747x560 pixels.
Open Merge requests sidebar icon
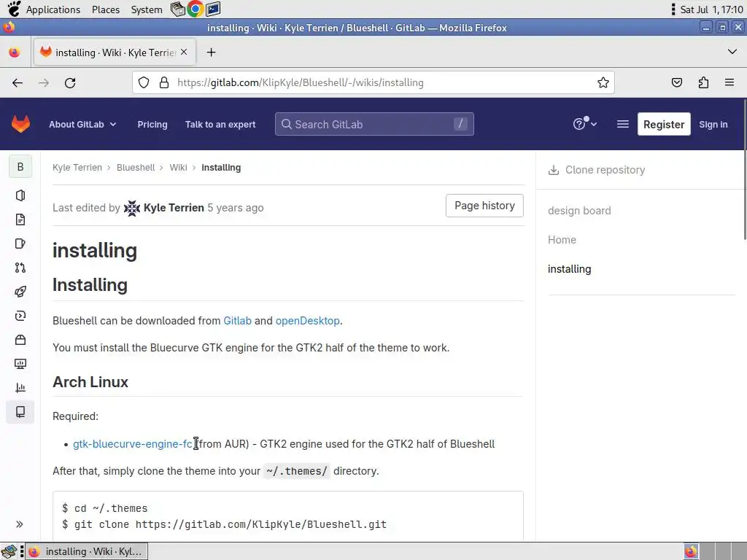[20, 268]
